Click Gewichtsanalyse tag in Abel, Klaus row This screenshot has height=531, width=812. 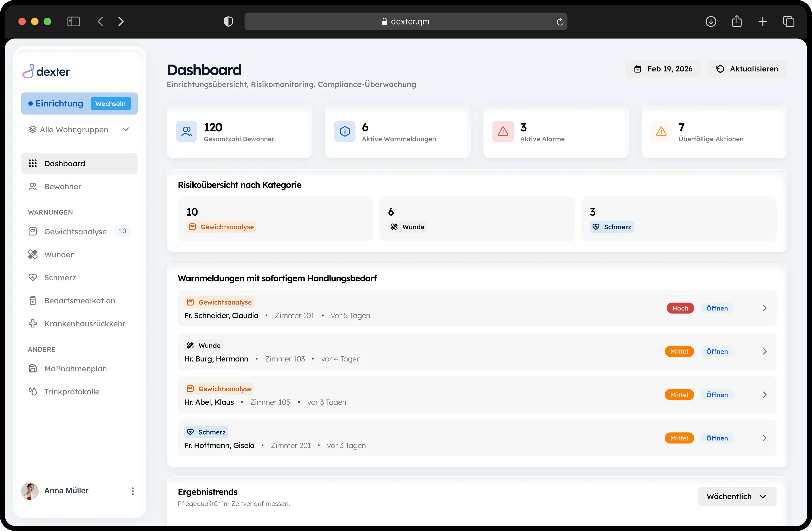(219, 389)
